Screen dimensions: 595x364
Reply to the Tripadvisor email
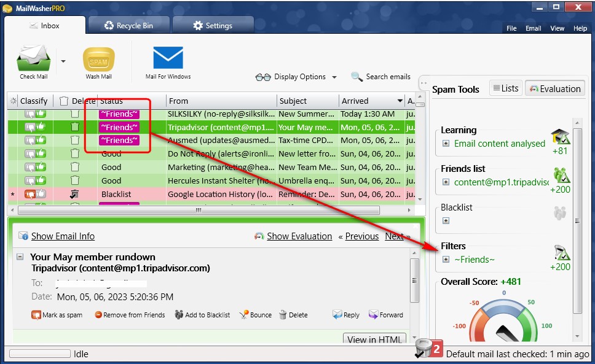[346, 315]
